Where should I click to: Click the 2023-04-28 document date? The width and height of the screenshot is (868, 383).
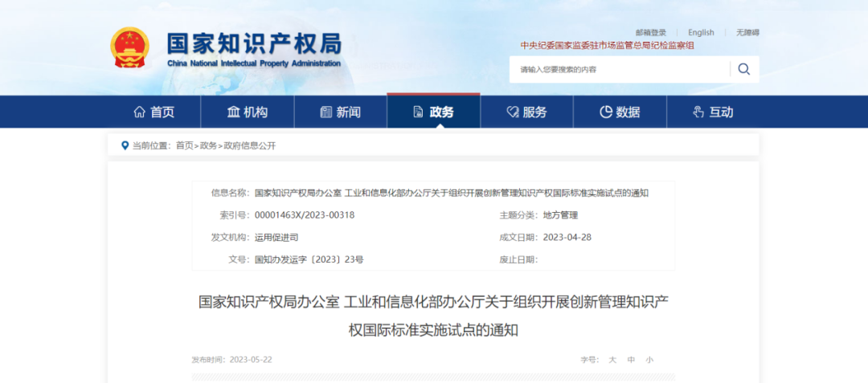[x=567, y=237]
